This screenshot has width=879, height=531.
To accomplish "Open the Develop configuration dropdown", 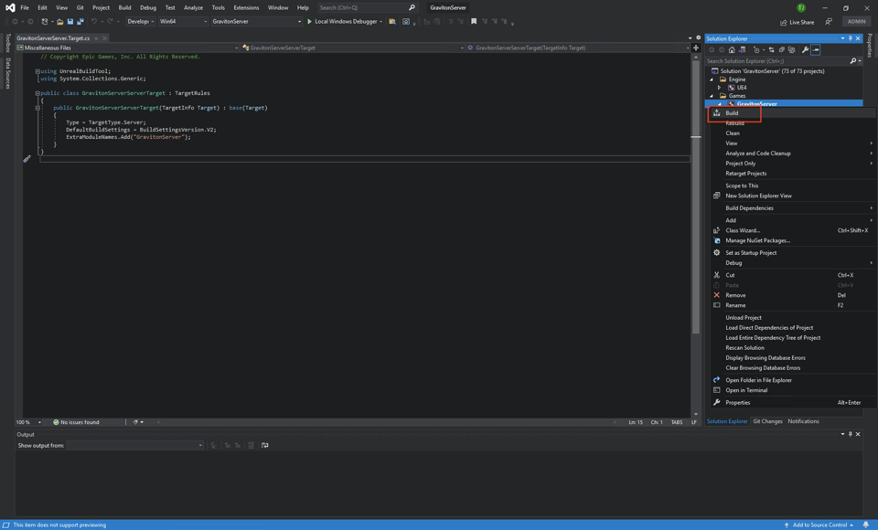I will [141, 21].
